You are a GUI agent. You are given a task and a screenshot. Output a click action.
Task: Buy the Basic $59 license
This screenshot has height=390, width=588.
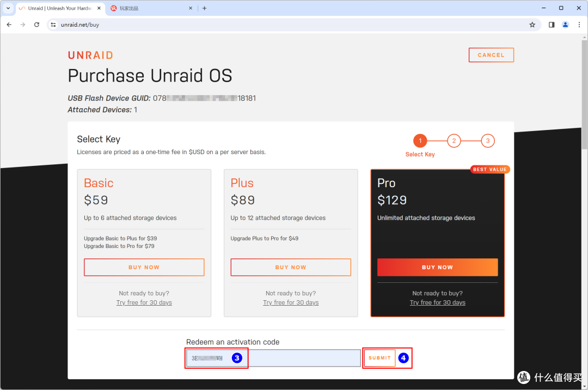click(144, 267)
